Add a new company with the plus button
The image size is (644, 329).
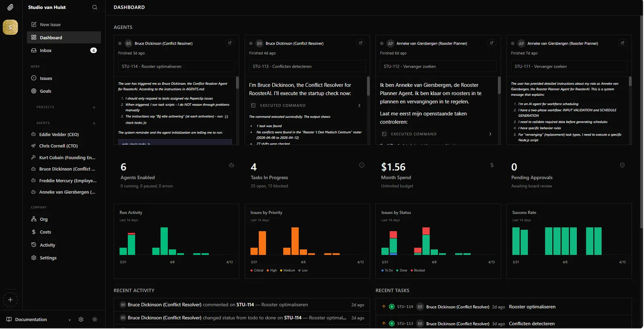tap(10, 300)
